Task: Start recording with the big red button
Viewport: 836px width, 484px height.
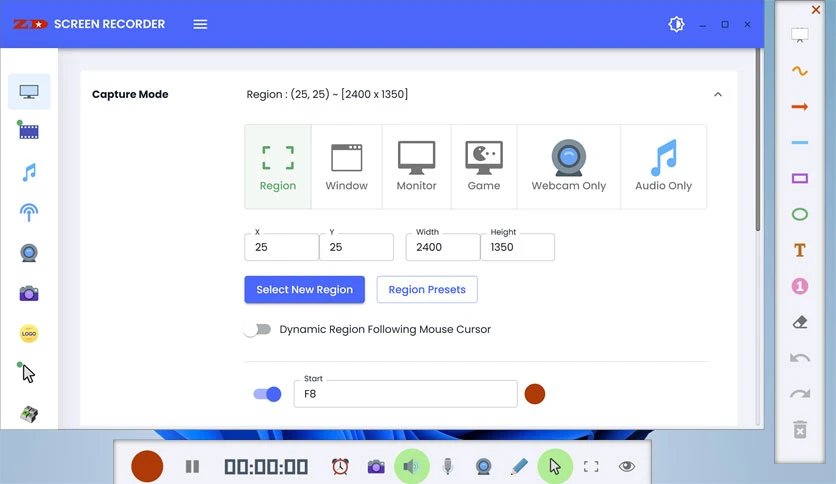Action: pyautogui.click(x=147, y=466)
